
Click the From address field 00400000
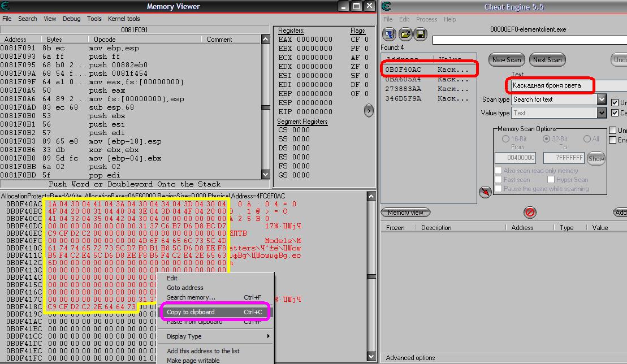coord(515,158)
